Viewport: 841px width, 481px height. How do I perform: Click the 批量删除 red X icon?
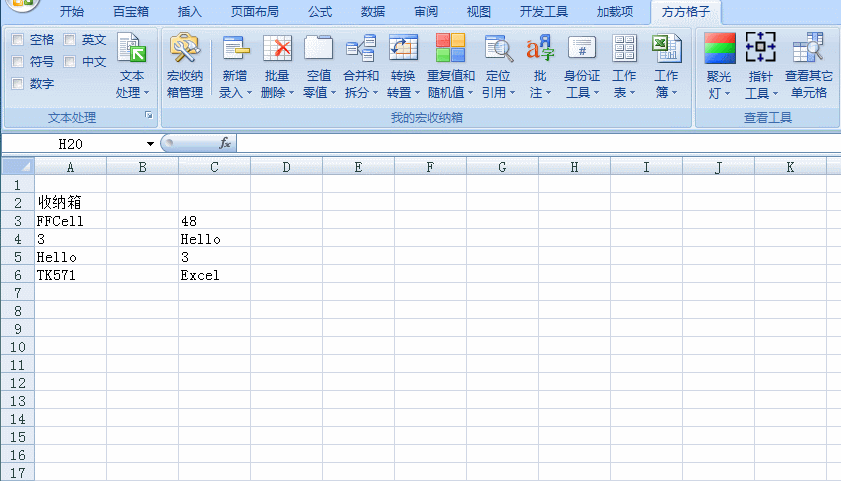(x=277, y=49)
